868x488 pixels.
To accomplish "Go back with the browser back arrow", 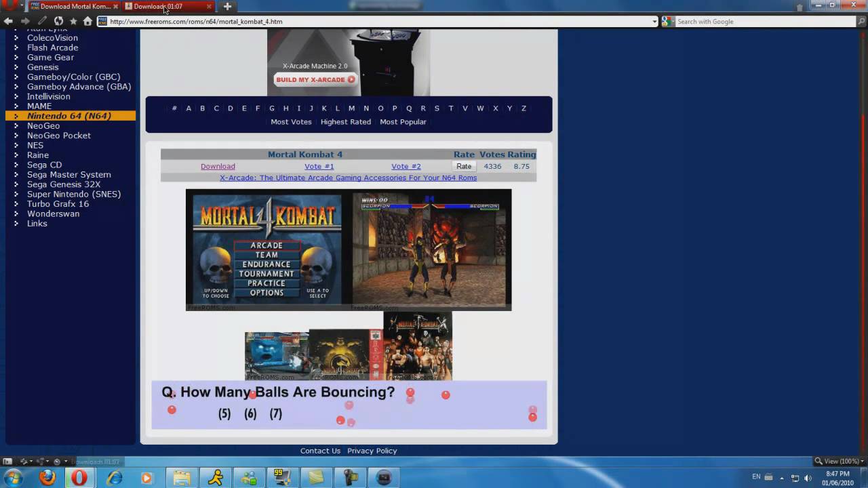I will 8,22.
